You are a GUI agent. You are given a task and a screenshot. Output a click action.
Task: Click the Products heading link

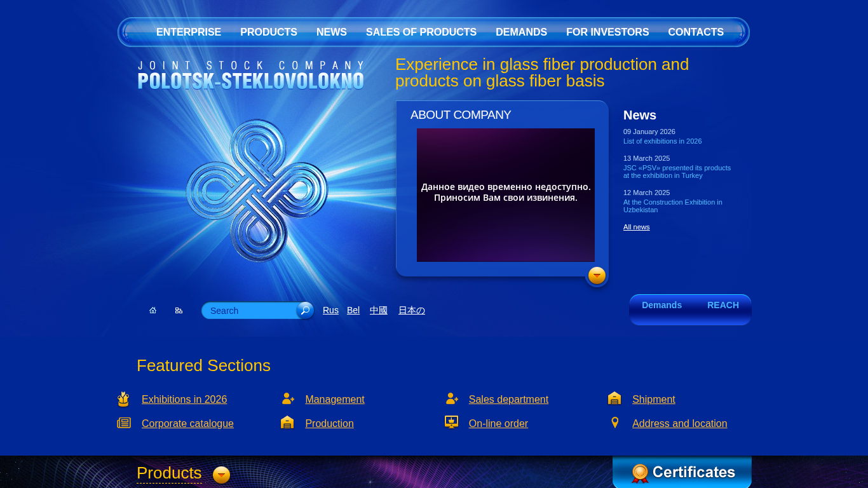click(169, 473)
